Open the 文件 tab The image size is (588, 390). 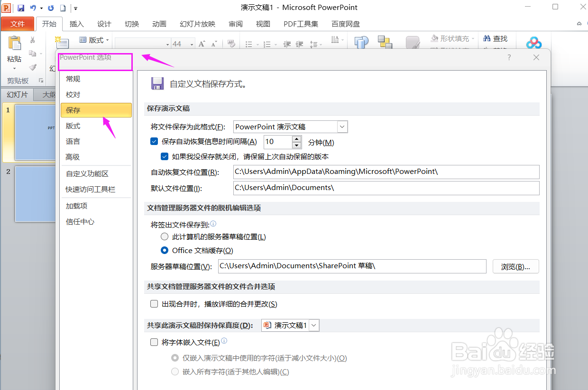point(18,24)
